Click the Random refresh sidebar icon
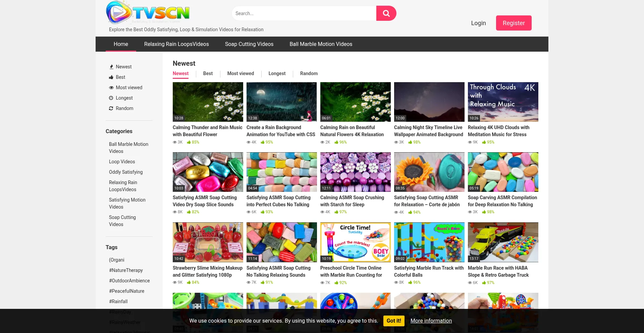The height and width of the screenshot is (333, 644). (x=111, y=108)
